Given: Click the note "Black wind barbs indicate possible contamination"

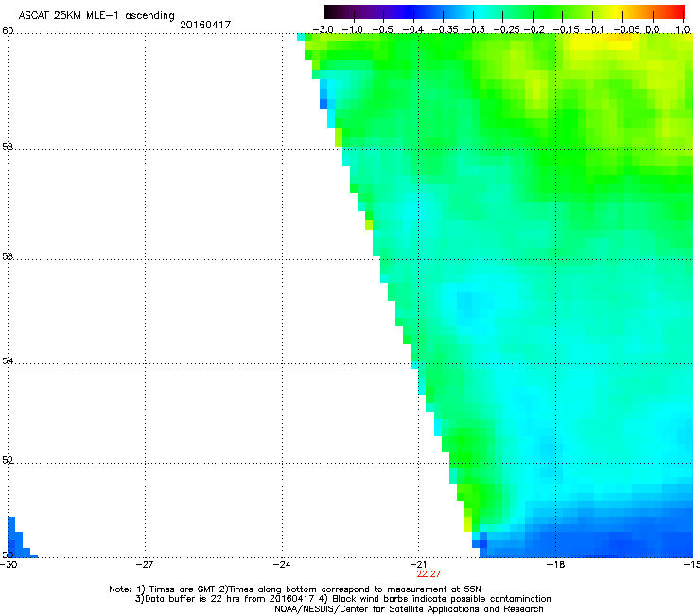Looking at the screenshot, I should point(442,599).
